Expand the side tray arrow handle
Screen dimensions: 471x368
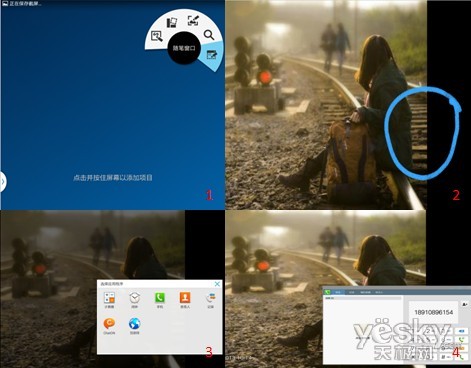pyautogui.click(x=3, y=182)
